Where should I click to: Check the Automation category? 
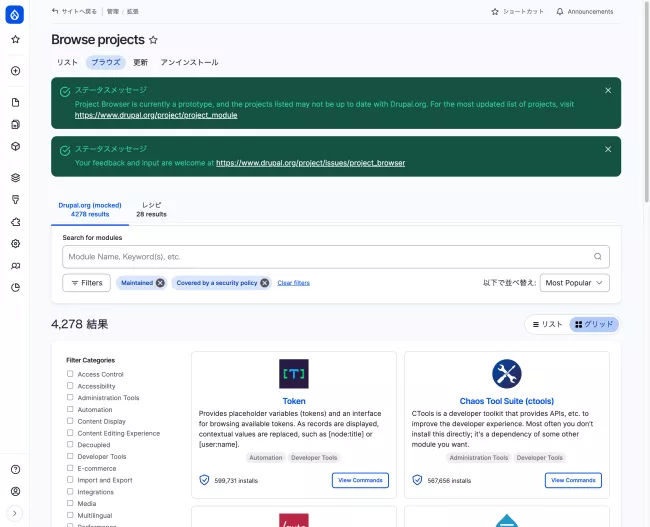pos(70,409)
